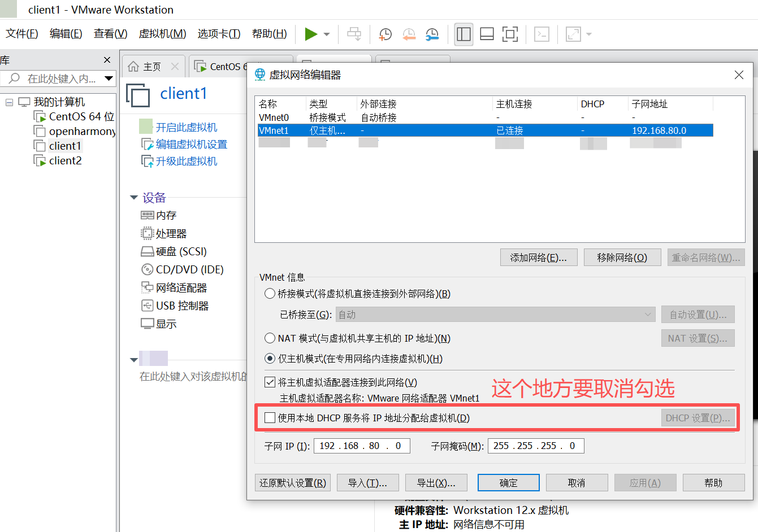This screenshot has width=758, height=532.
Task: Select 桥接模式 radio button
Action: click(x=270, y=294)
